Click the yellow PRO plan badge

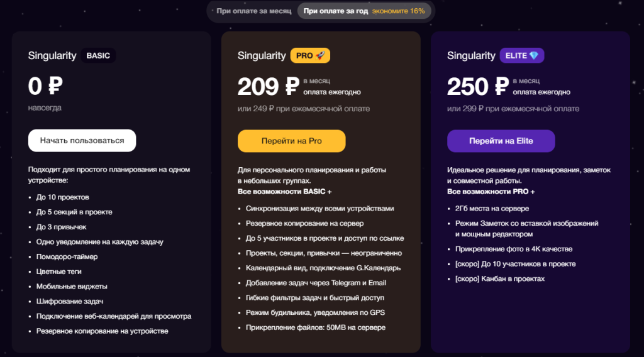click(x=310, y=55)
